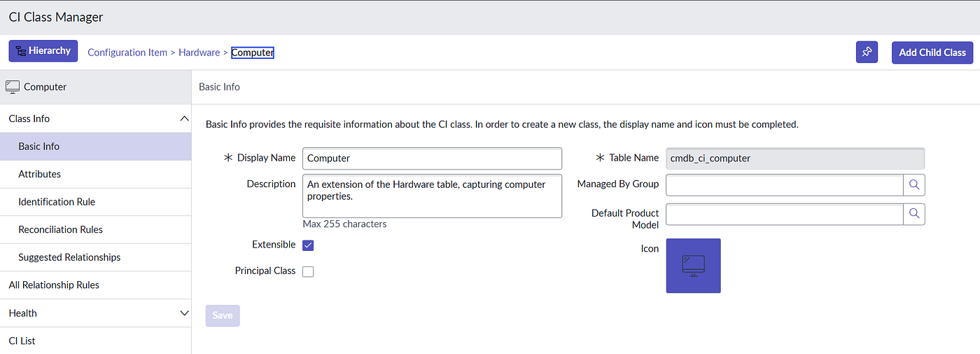Click the Table Name field
Screen dimensions: 980x354
[795, 158]
